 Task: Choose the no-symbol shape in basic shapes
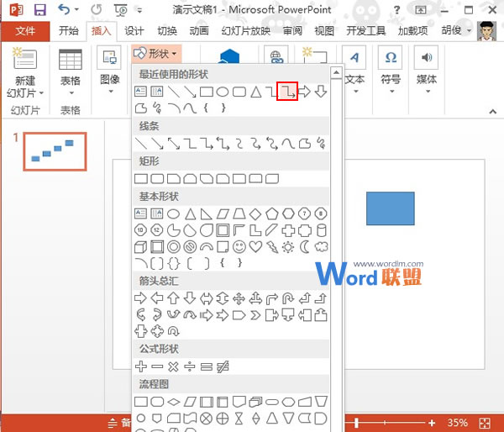[190, 247]
